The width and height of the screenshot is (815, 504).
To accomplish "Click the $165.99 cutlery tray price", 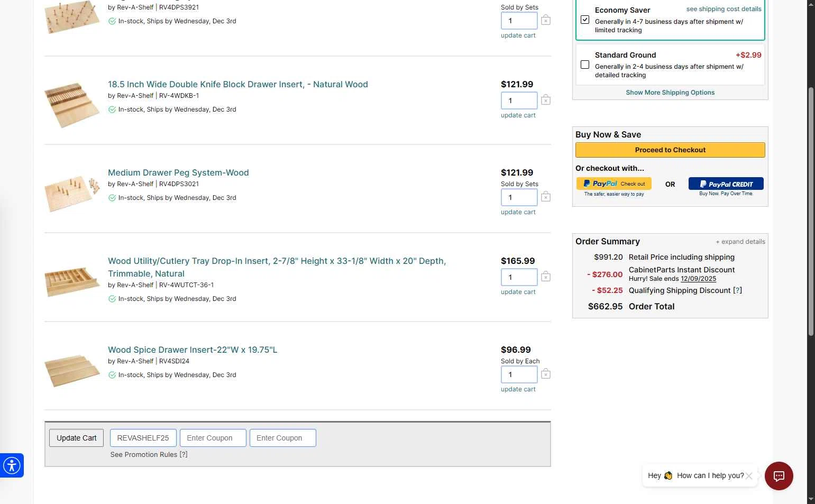I will click(x=518, y=261).
